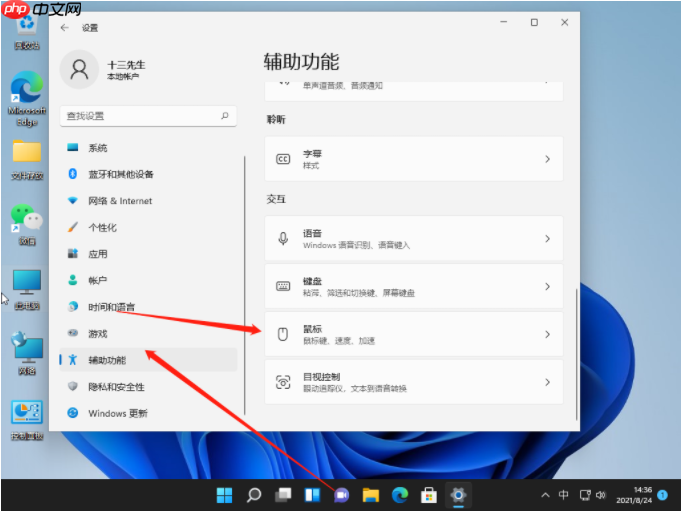Click the 网络 & Internet wifi icon
Viewport: 682px width, 512px height.
coord(73,201)
